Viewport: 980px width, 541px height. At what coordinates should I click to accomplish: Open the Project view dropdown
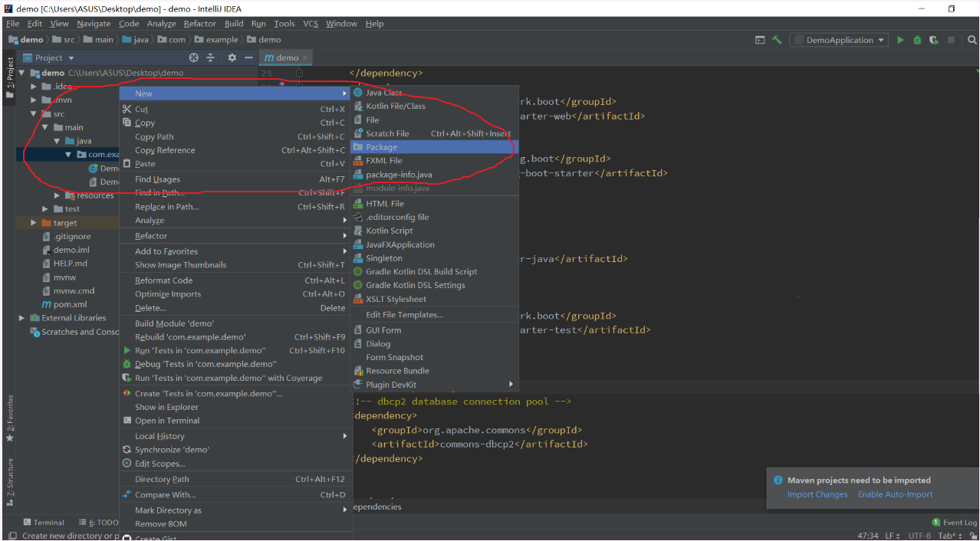point(49,57)
